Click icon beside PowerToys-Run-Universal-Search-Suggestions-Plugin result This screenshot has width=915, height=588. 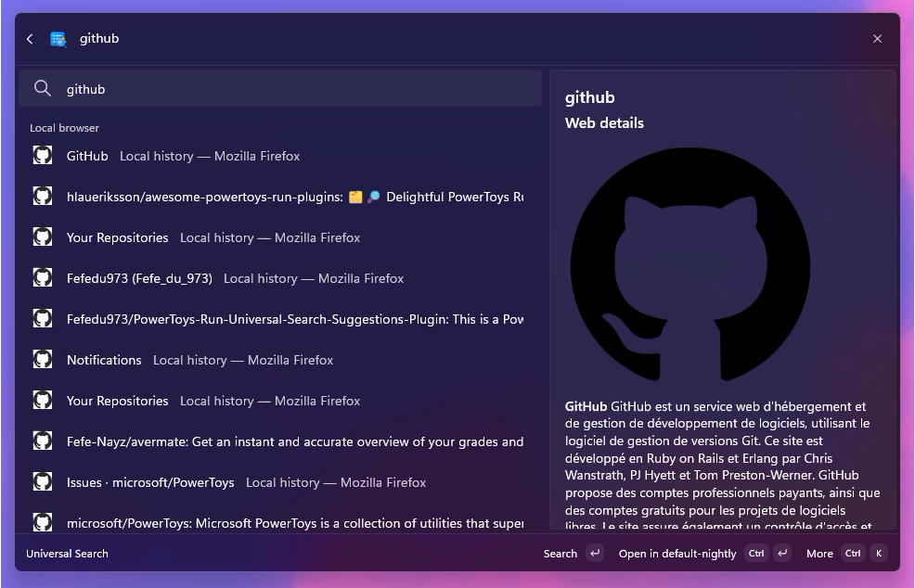pos(43,318)
